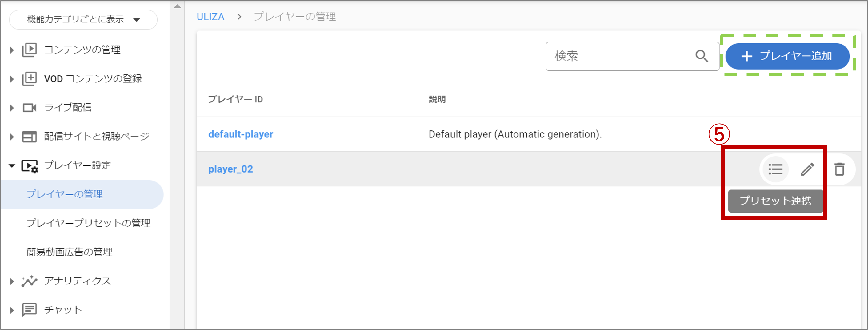Click the アナリティクス chart icon
Screen dimensions: 868x330
coord(30,281)
